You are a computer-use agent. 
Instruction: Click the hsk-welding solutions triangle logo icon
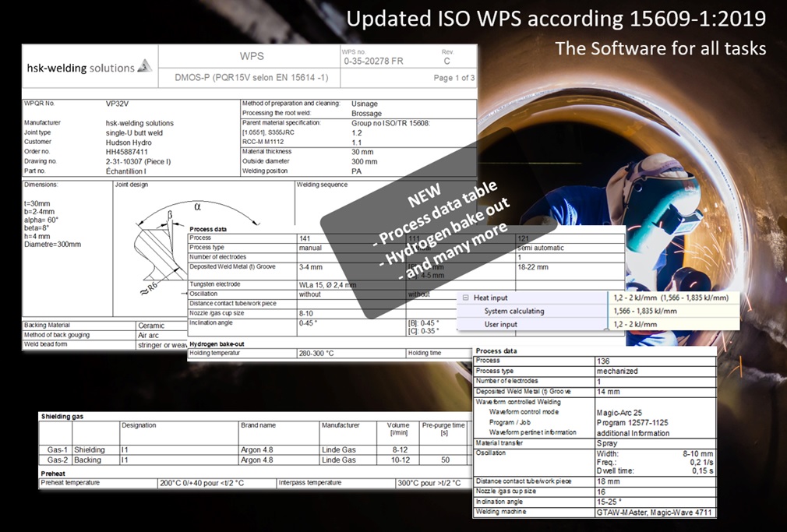click(144, 67)
